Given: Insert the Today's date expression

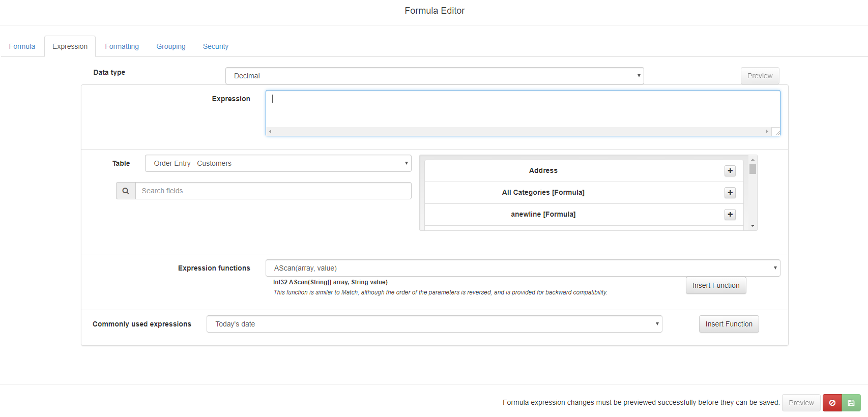Looking at the screenshot, I should (729, 324).
